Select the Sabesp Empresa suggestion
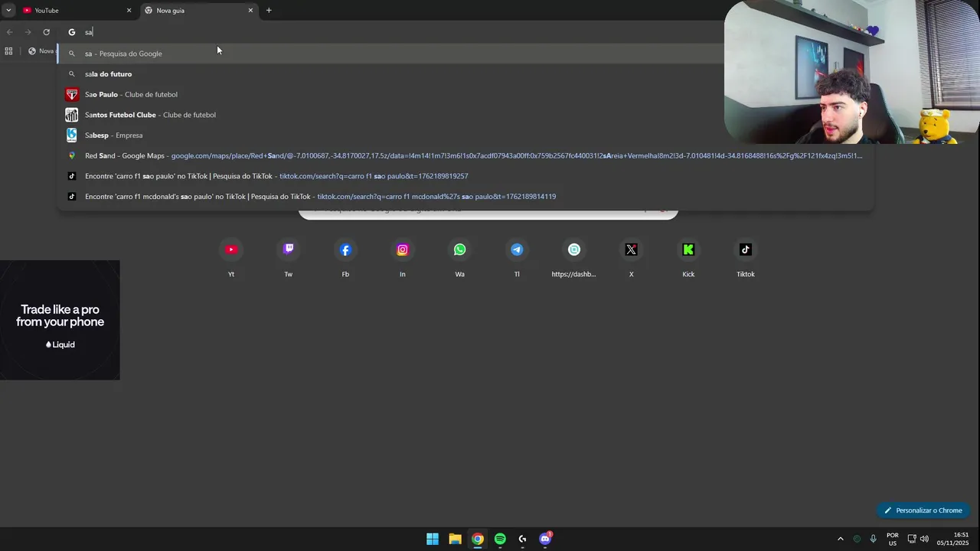 (465, 135)
